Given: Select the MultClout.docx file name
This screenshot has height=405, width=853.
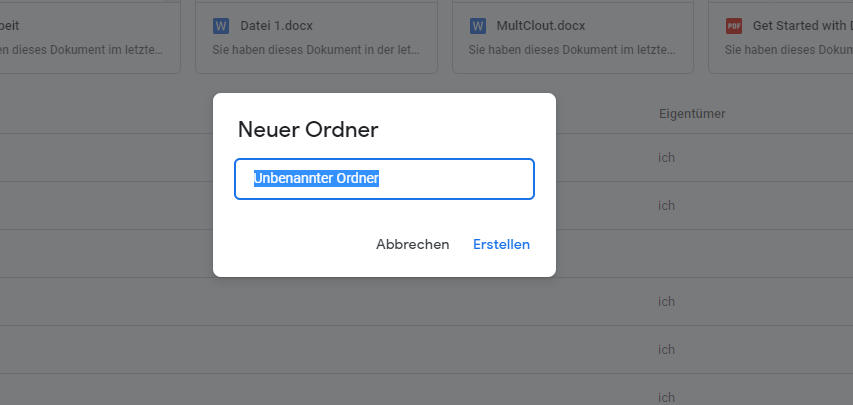Looking at the screenshot, I should coord(541,25).
